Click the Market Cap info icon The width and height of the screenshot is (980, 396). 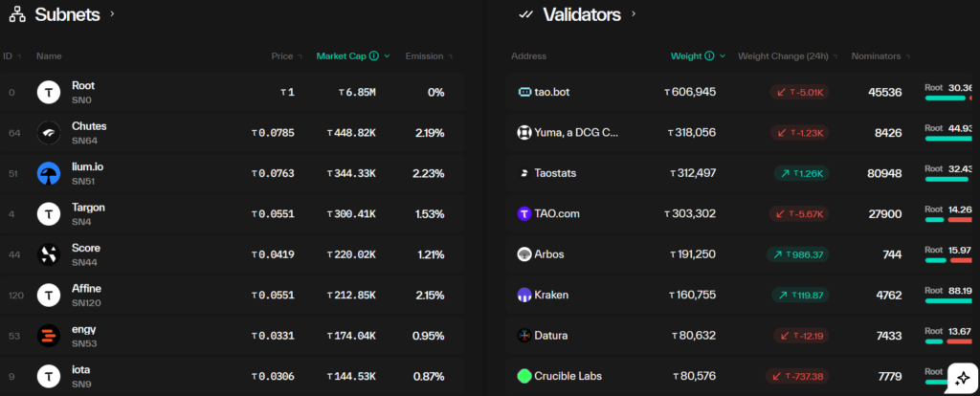click(374, 56)
